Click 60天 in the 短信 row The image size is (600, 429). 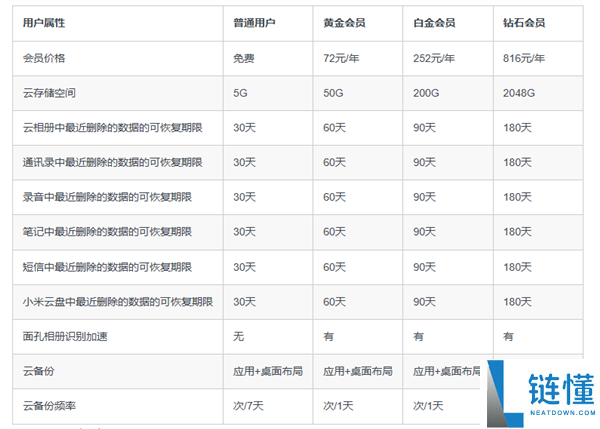334,267
